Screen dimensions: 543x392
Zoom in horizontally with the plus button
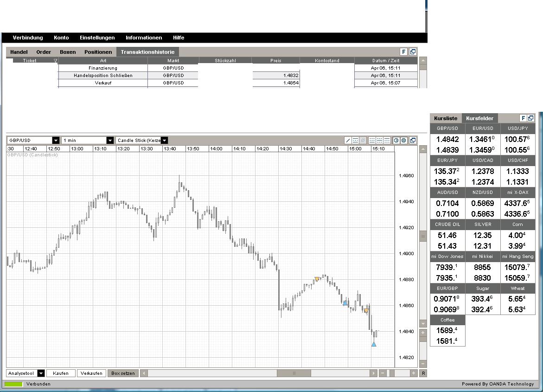(x=414, y=373)
